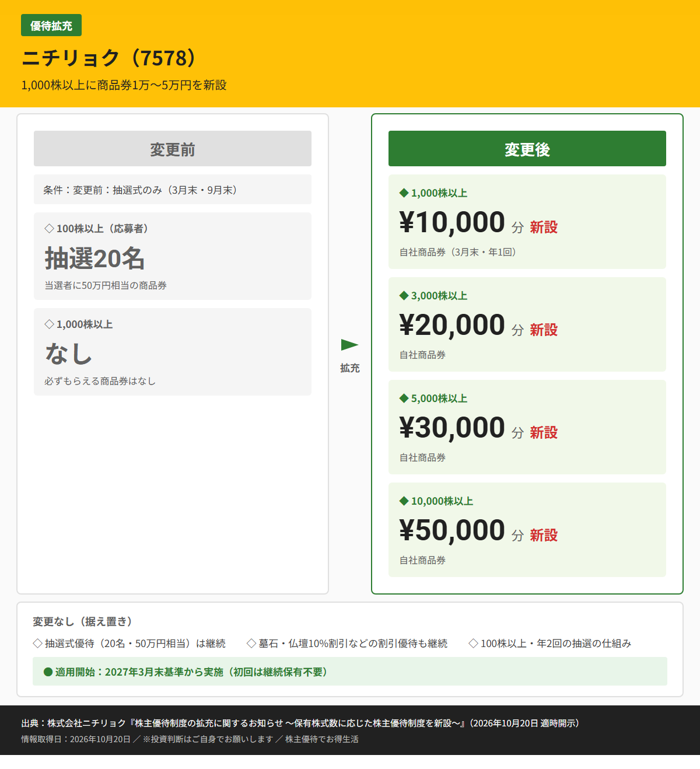Click the text 100株以上・年2回の抽選の仕組み
Screen dimensions: 700x769
pos(556,644)
